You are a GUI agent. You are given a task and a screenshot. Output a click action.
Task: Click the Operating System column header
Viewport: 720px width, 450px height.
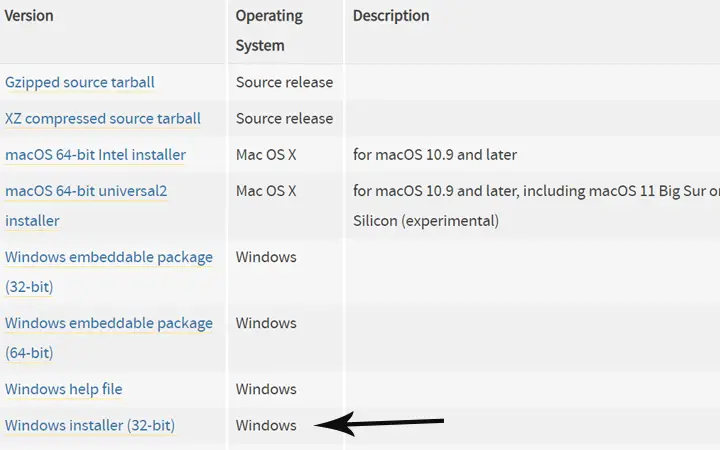pyautogui.click(x=269, y=30)
